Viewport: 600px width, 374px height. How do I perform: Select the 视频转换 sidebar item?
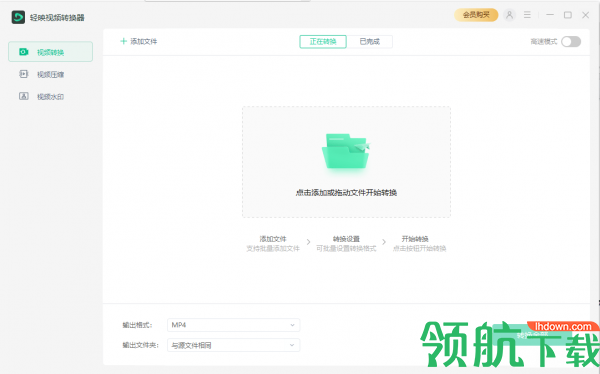point(51,52)
